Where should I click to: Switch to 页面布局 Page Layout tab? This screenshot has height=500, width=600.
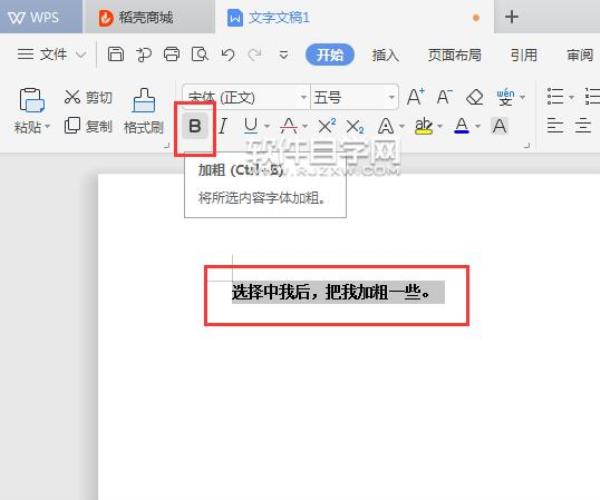pyautogui.click(x=454, y=55)
